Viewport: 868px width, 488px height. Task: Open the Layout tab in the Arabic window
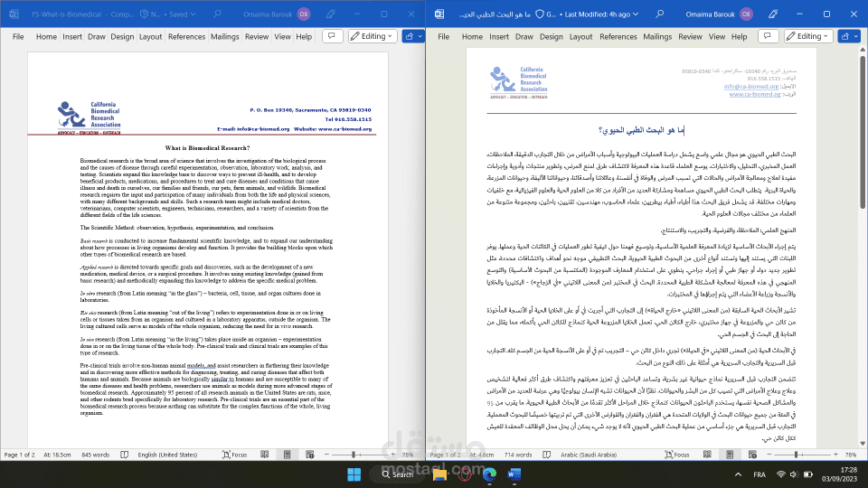pos(580,36)
